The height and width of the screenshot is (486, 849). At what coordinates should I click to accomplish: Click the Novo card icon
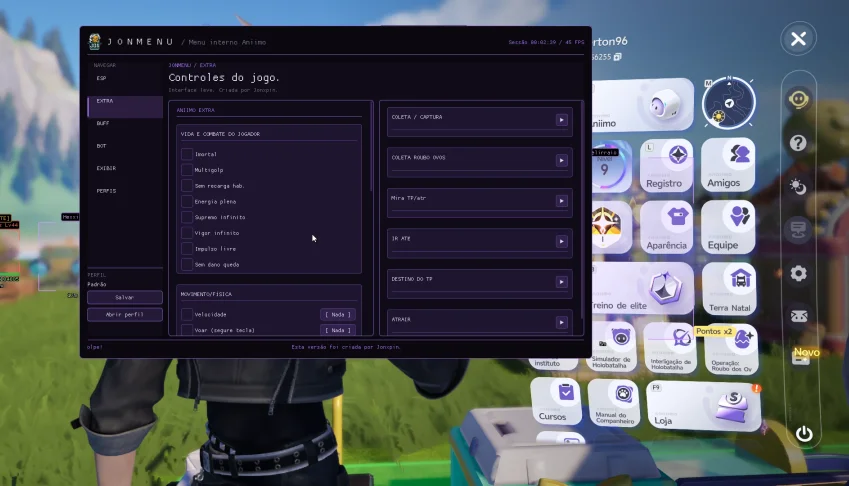802,357
